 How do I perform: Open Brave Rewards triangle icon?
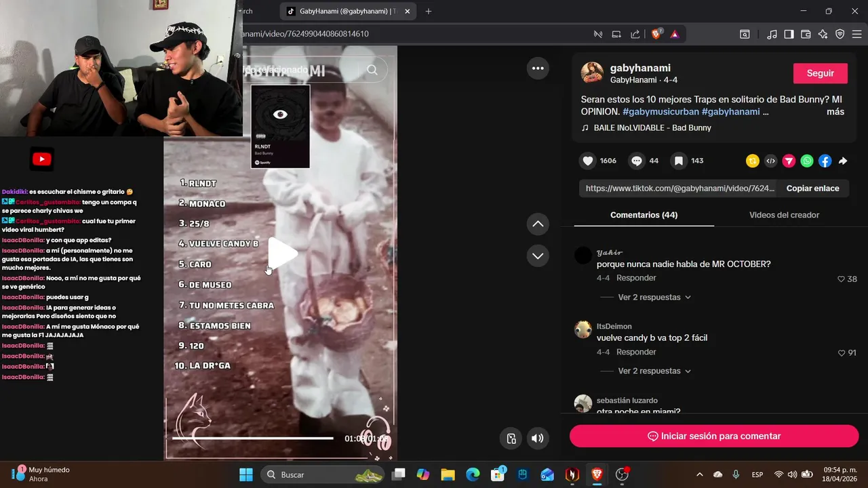coord(675,34)
